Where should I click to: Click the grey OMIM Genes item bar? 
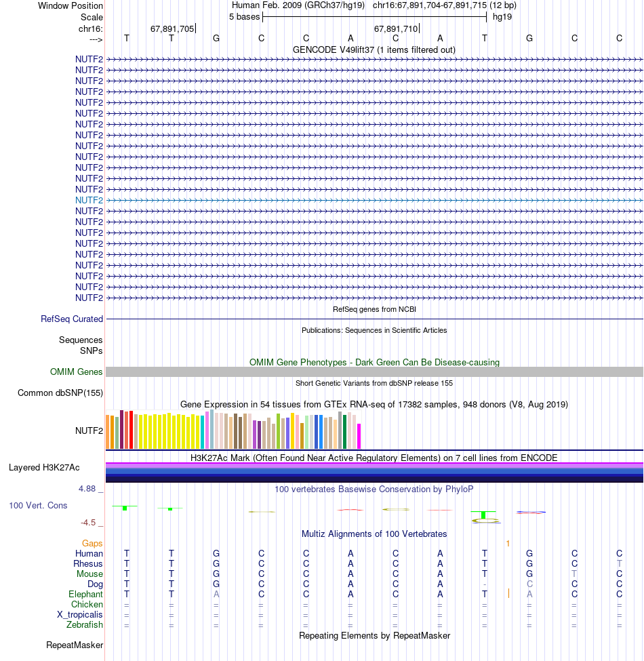pyautogui.click(x=374, y=372)
